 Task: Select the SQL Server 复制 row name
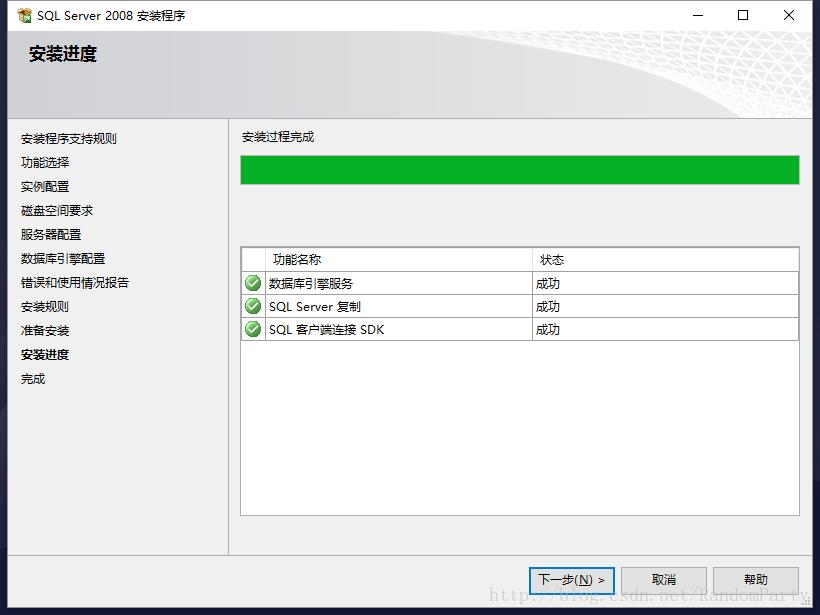coord(315,306)
